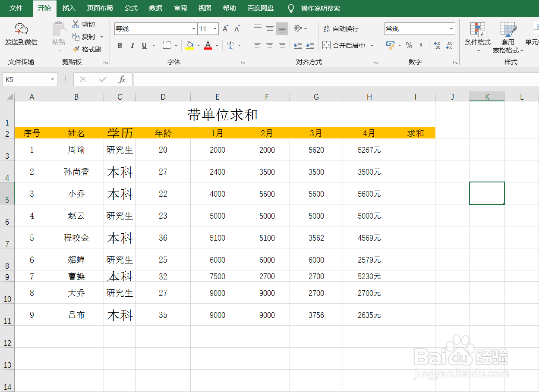Apply red font color swatch
The image size is (539, 392).
pos(208,45)
